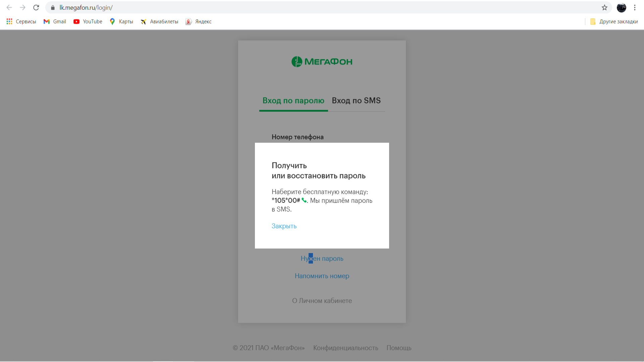644x362 pixels.
Task: Click the browser back arrow
Action: pos(9,7)
